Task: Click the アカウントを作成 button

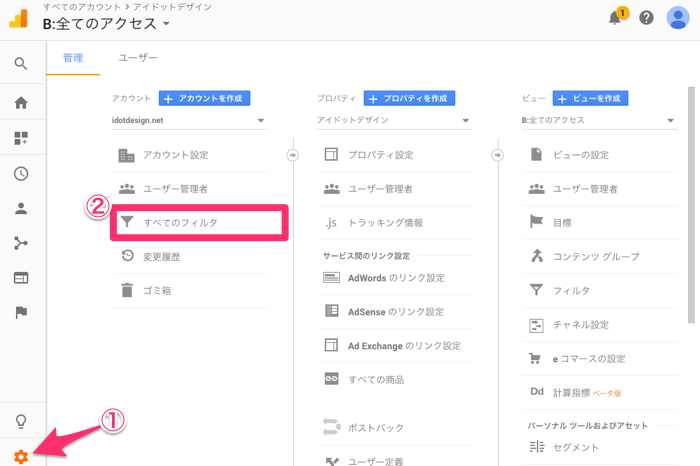Action: 205,98
